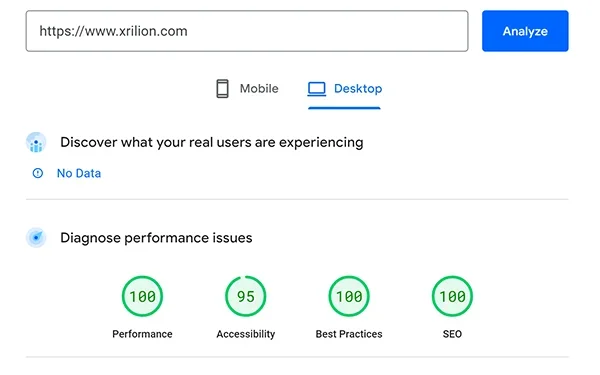Click the laptop icon beside Desktop
The image size is (600, 375).
[316, 89]
